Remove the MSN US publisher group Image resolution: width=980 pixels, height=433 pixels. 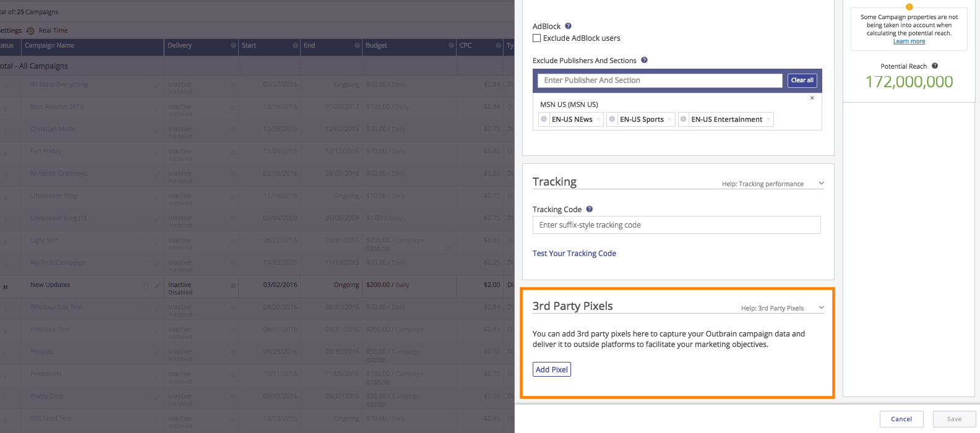tap(812, 98)
